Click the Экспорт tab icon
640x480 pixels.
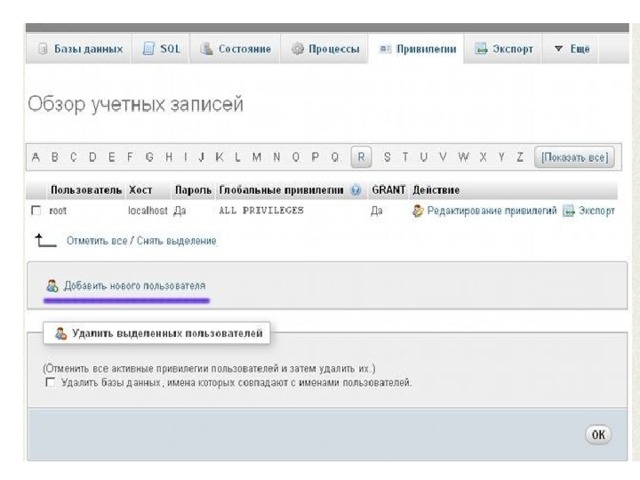pyautogui.click(x=481, y=49)
